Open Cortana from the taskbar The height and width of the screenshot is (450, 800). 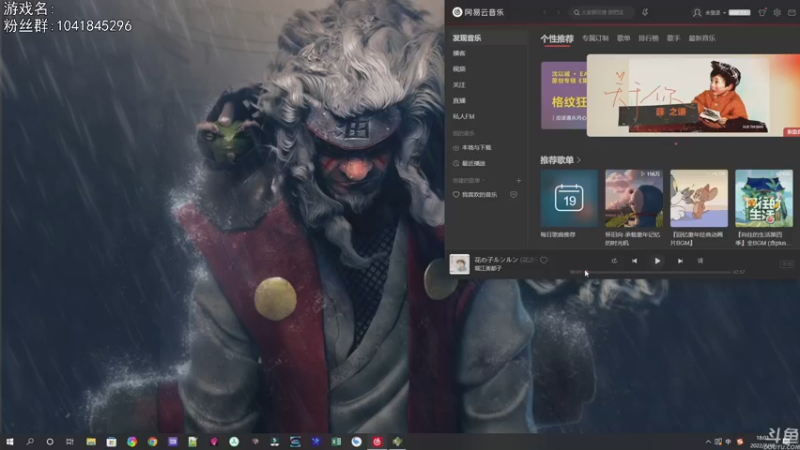[49, 442]
